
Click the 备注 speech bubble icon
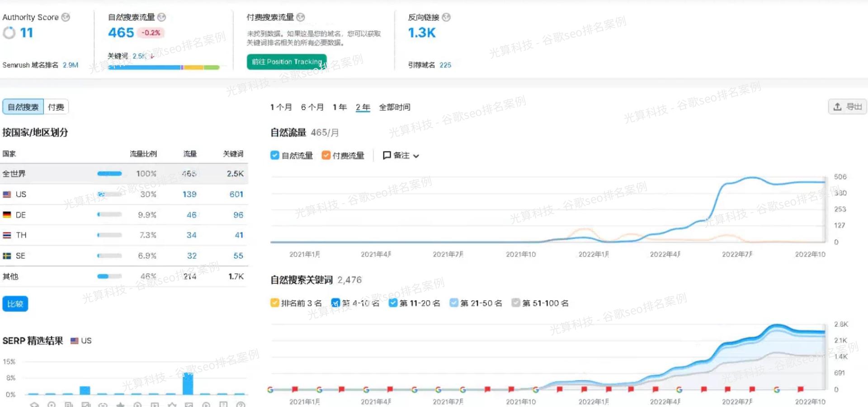coord(387,155)
